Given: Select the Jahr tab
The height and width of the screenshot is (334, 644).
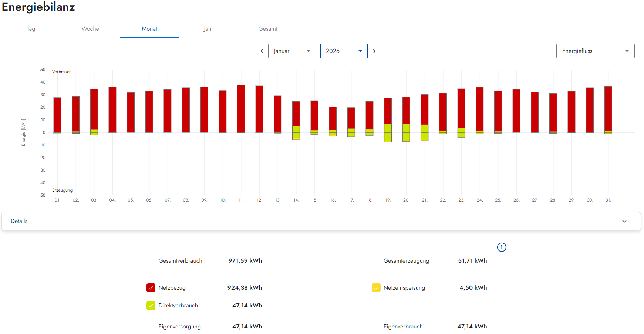Looking at the screenshot, I should [208, 29].
